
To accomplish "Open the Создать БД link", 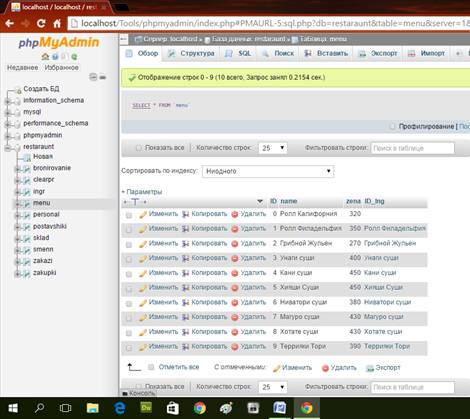I will [41, 89].
